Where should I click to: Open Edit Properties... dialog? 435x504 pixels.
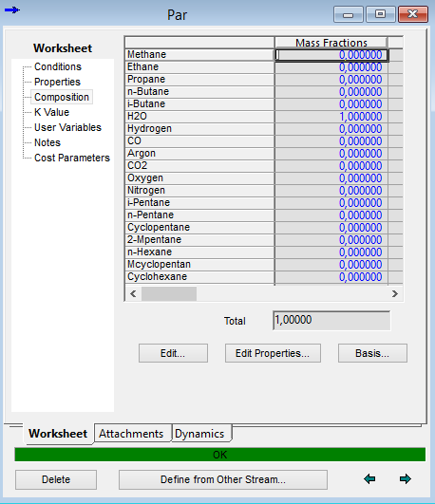[x=273, y=353]
